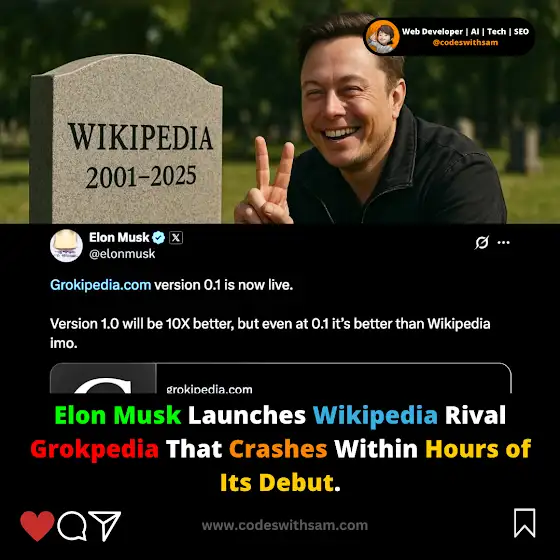Open the three-dot more options menu
Screen dimensions: 560x560
click(504, 242)
